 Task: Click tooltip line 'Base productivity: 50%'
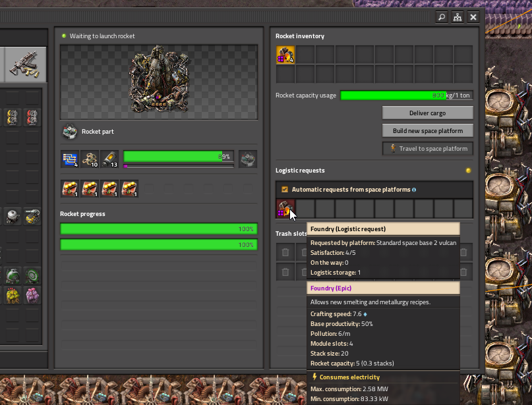click(x=341, y=324)
